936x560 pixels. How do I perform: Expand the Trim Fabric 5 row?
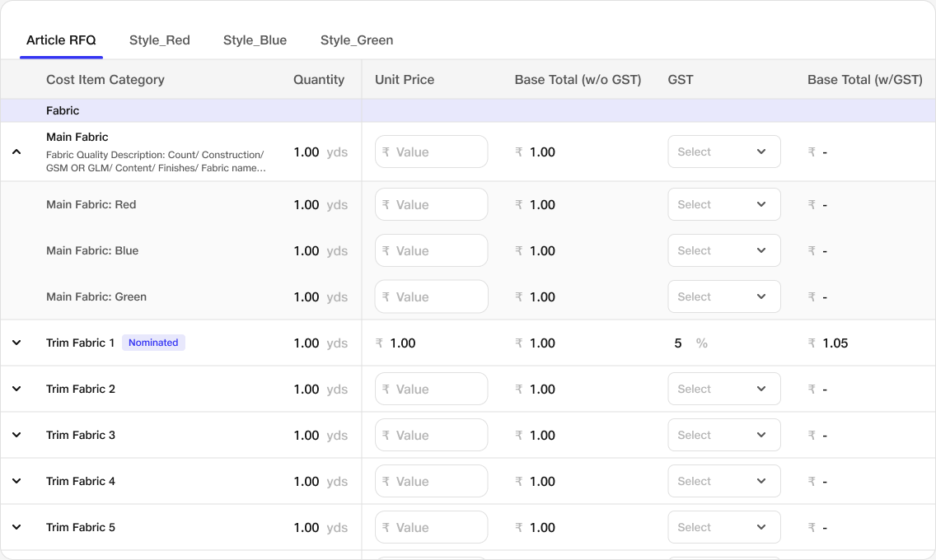tap(16, 527)
